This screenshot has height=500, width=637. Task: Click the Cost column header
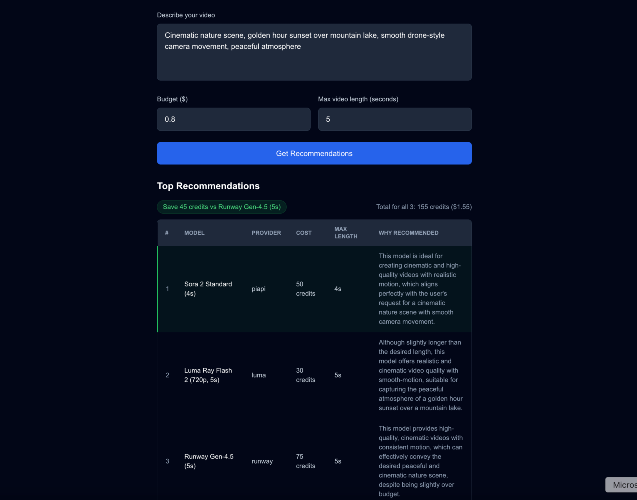(x=303, y=233)
